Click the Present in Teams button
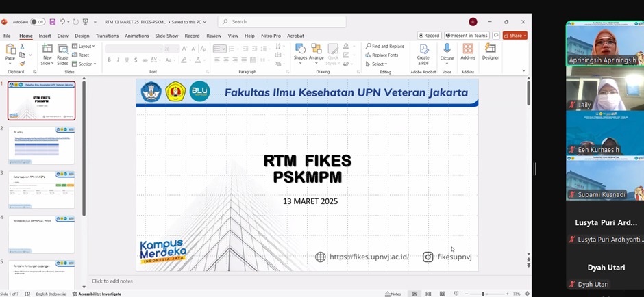 click(467, 36)
